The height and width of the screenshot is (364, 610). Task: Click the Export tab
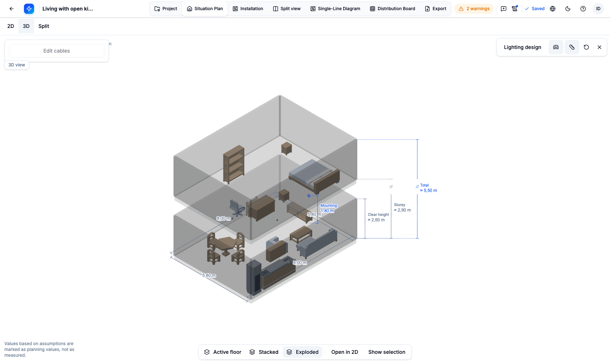pos(436,9)
